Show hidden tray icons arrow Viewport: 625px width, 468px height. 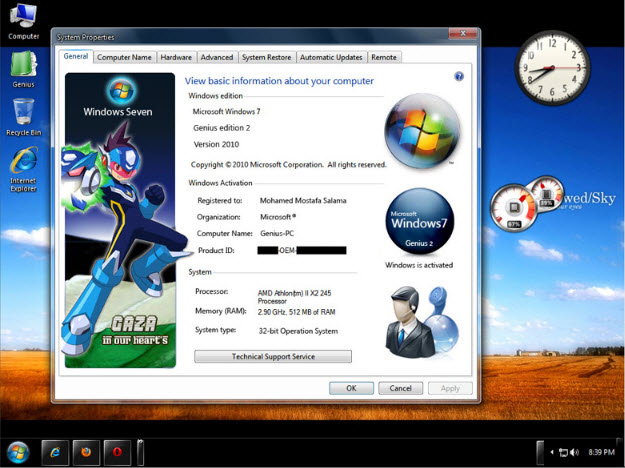[x=552, y=452]
